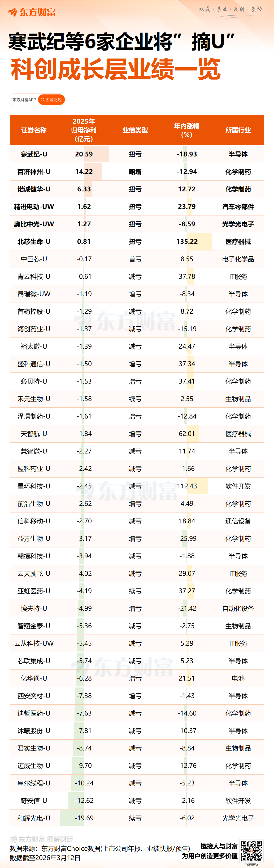This screenshot has height=868, width=274.
Task: Select the 业绩类型 column header
Action: tap(135, 130)
